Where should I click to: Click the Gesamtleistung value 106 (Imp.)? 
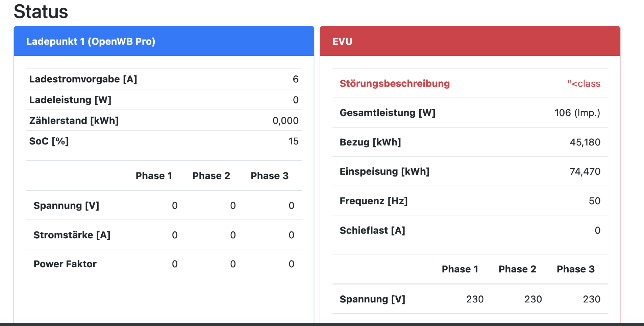[577, 113]
